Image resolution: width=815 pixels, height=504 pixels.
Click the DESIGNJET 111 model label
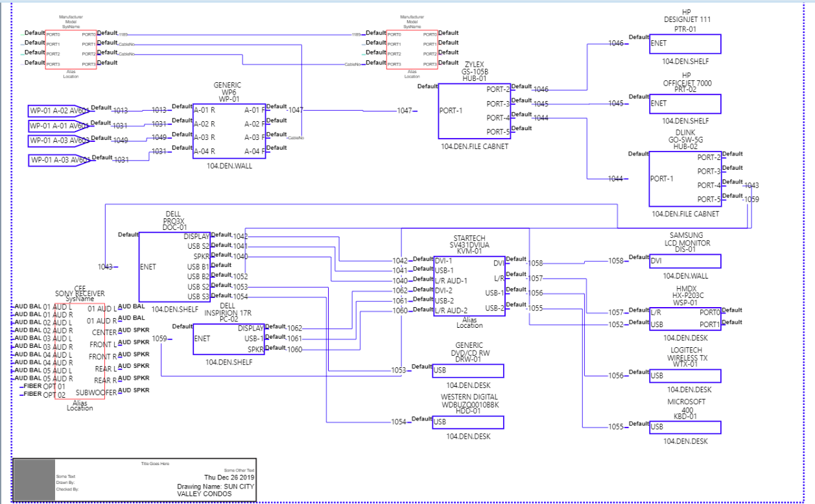click(x=687, y=20)
